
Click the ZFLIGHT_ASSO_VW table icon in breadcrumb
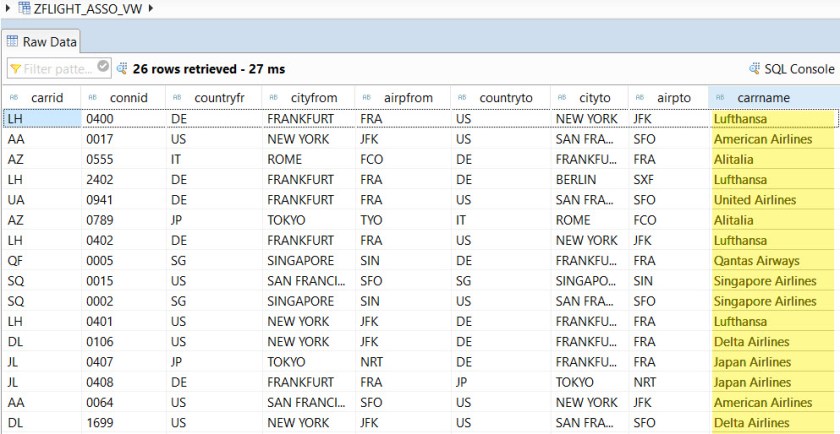click(24, 9)
